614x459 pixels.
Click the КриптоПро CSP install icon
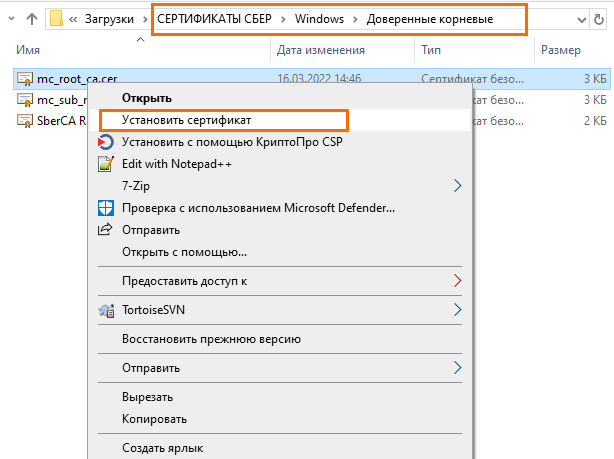tap(106, 142)
